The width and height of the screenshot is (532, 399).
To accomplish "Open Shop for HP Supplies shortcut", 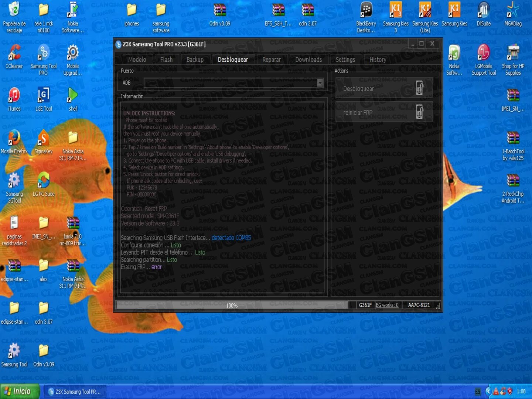I will click(513, 60).
